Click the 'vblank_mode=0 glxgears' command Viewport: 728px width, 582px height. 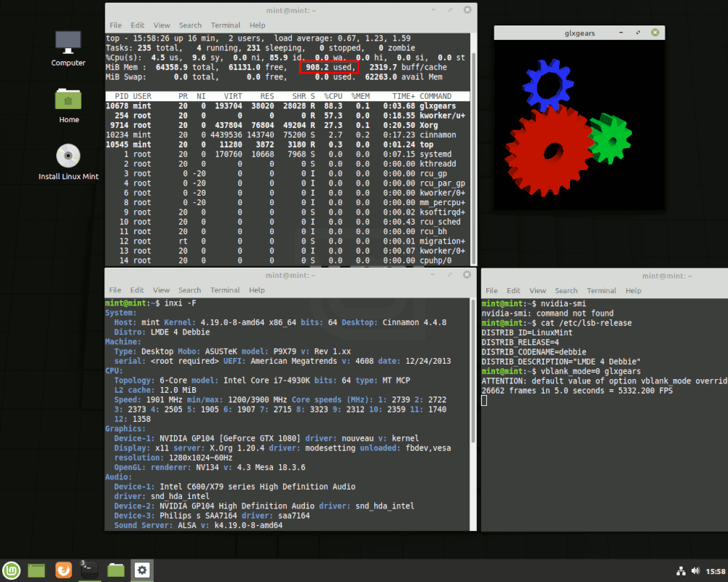pyautogui.click(x=590, y=371)
